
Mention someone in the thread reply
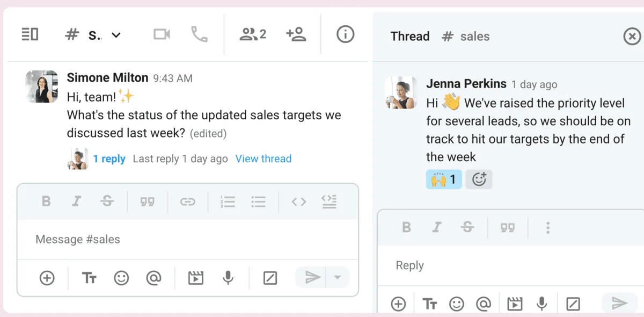coord(484,304)
